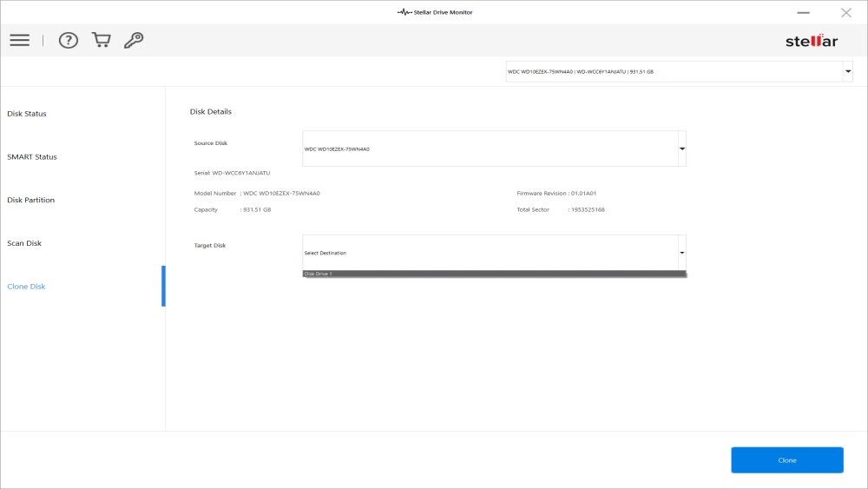The image size is (868, 489).
Task: Click the Serial WD-WCC6Y1ANJATU text
Action: coord(232,173)
